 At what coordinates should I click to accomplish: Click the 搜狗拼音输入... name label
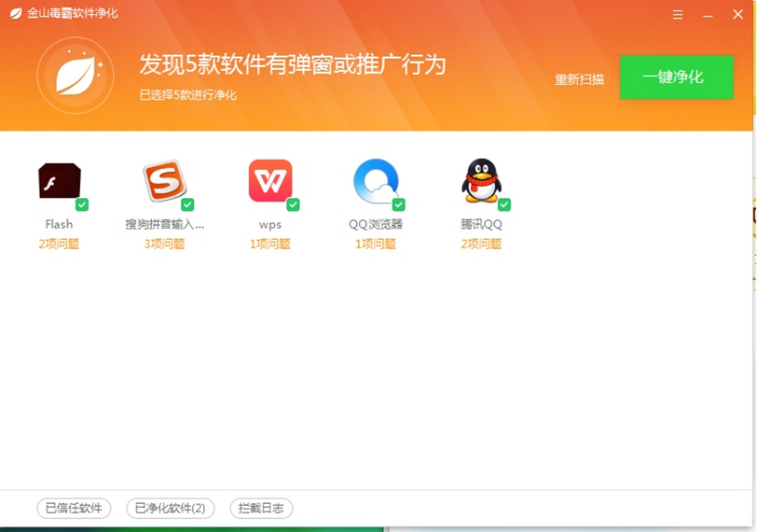click(x=165, y=224)
